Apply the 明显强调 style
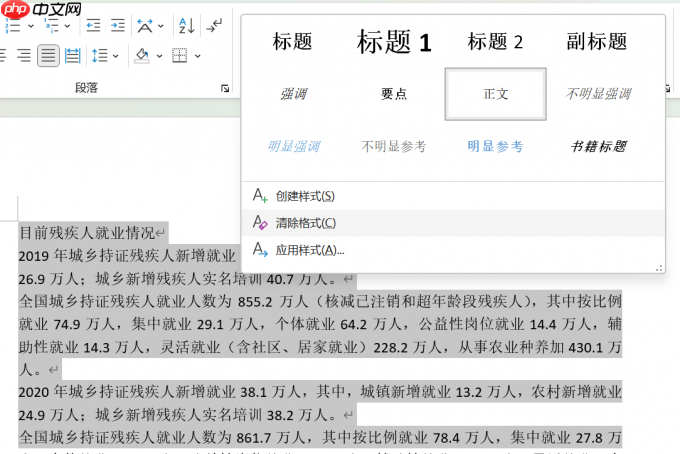This screenshot has height=454, width=680. pos(294,146)
